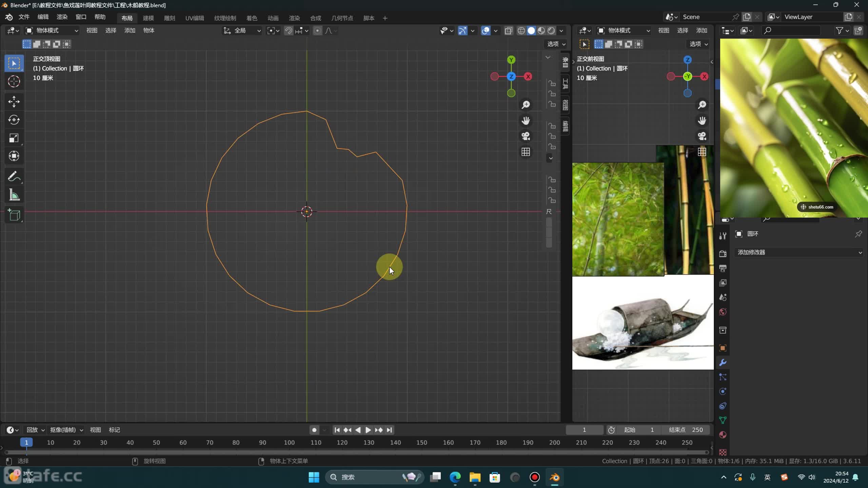The width and height of the screenshot is (868, 488).
Task: Select the Move tool
Action: click(14, 101)
